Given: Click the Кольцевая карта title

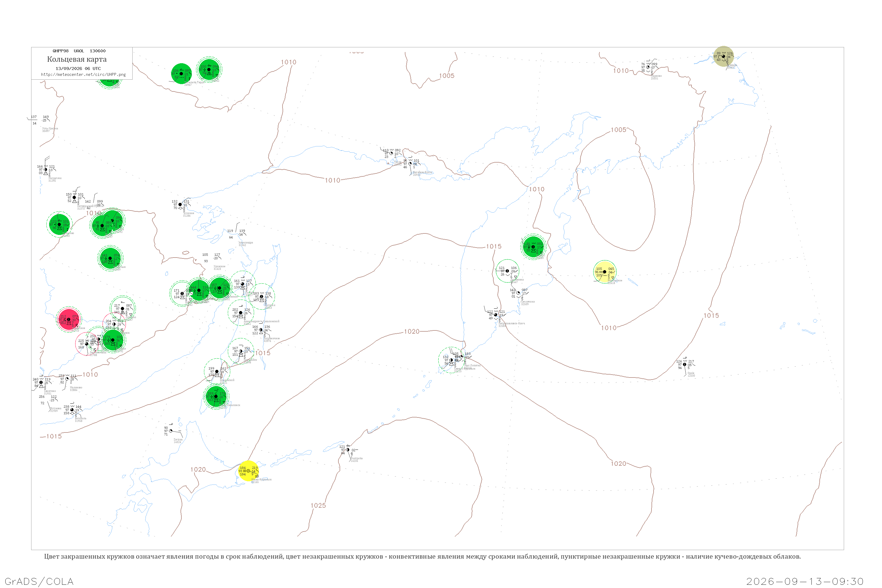Looking at the screenshot, I should [x=77, y=59].
